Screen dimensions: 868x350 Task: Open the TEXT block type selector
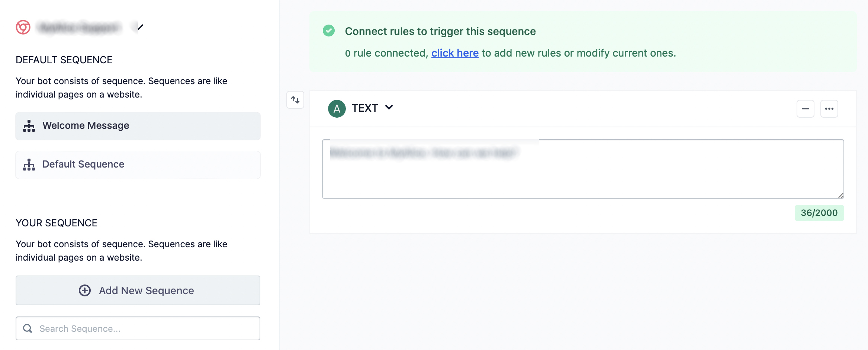point(365,108)
